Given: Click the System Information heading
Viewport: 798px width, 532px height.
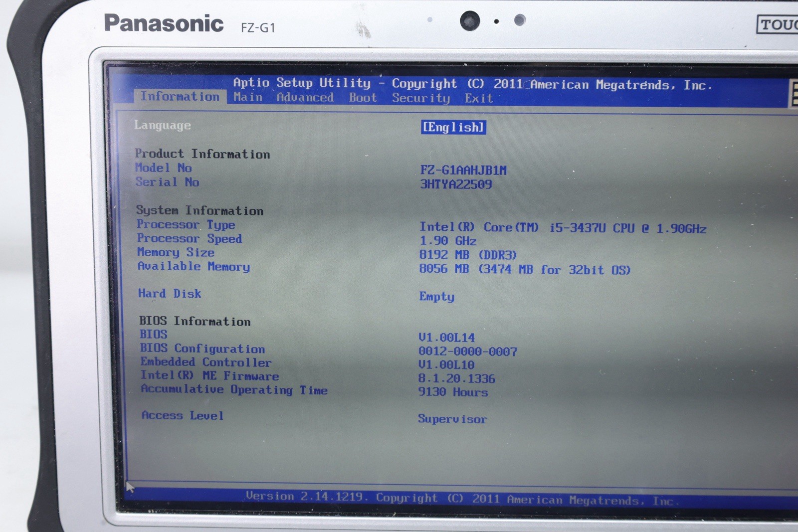Looking at the screenshot, I should [200, 211].
